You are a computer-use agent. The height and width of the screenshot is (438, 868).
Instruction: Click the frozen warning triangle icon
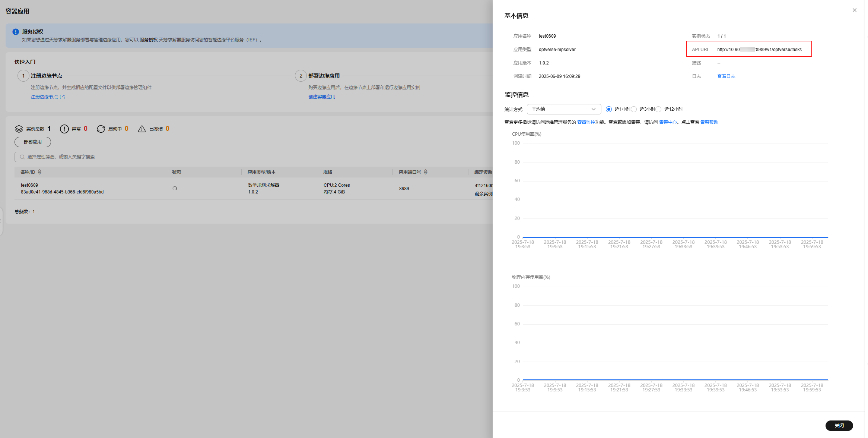142,129
